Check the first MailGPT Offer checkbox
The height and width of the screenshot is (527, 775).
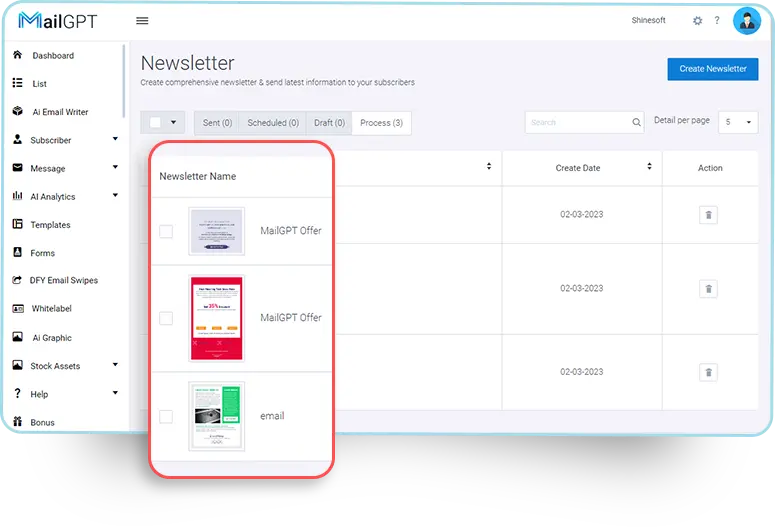click(166, 231)
